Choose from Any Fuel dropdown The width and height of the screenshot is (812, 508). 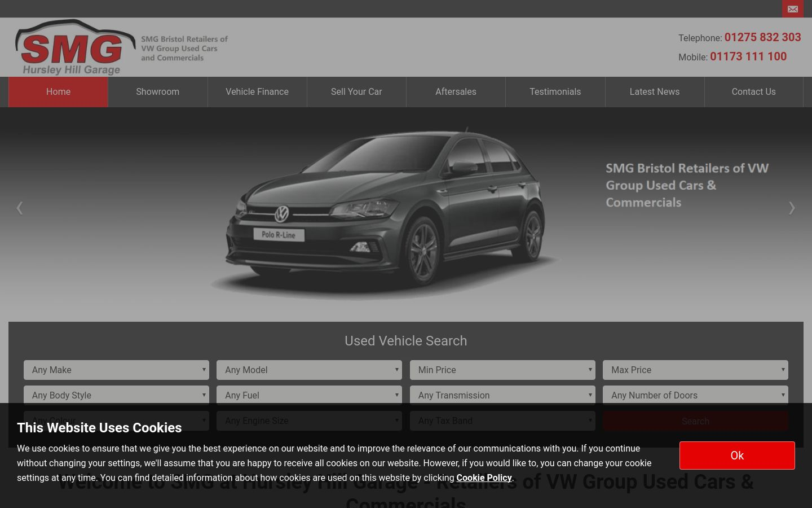click(x=309, y=395)
